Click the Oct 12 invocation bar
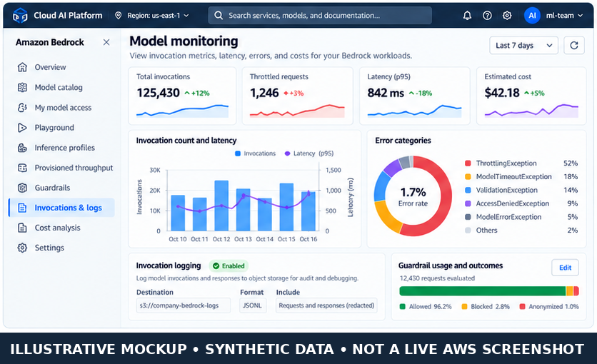Viewport: 597px width, 364px height. (221, 206)
